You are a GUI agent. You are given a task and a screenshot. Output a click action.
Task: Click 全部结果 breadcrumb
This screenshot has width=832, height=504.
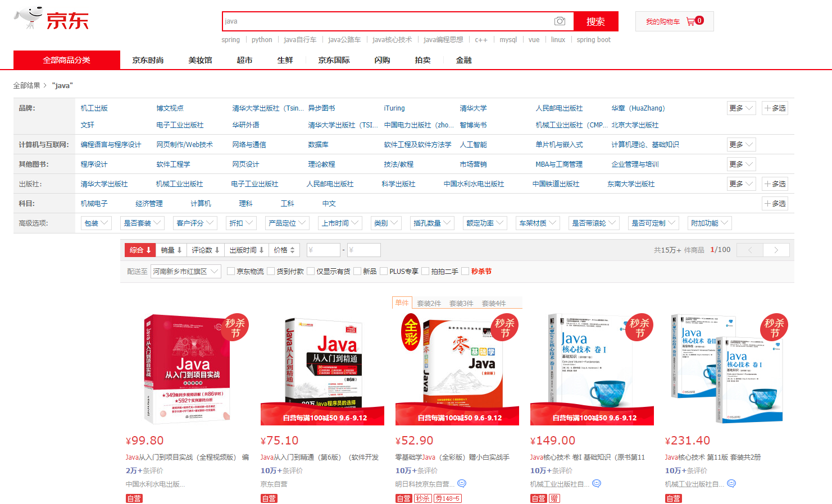click(x=27, y=86)
